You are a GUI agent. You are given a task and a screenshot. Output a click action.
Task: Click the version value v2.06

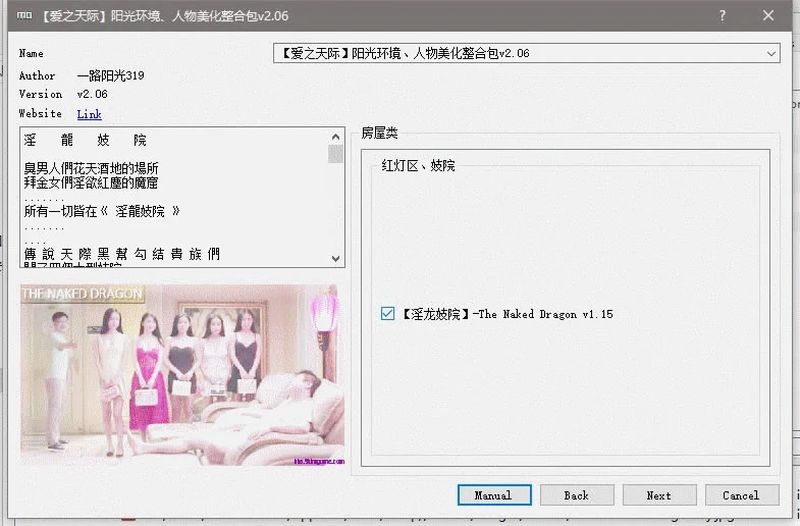(92, 94)
